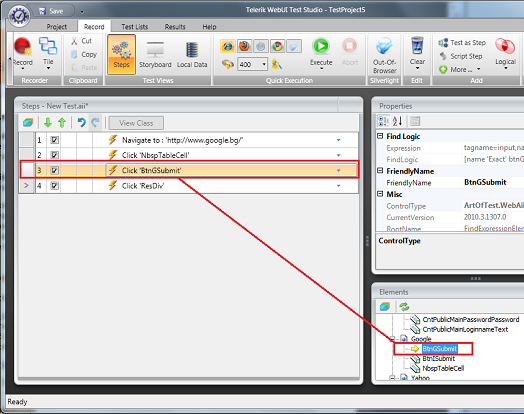The height and width of the screenshot is (414, 524).
Task: Open quick access toolbar customize arrow
Action: pos(82,12)
